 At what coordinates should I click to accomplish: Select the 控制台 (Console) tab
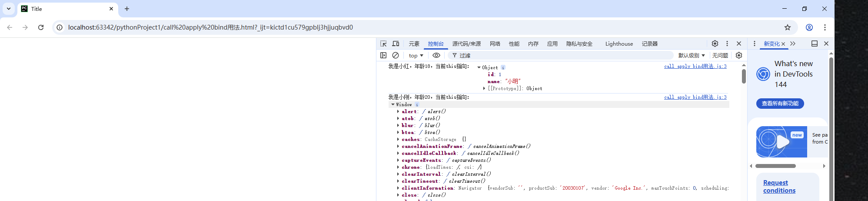coord(436,44)
